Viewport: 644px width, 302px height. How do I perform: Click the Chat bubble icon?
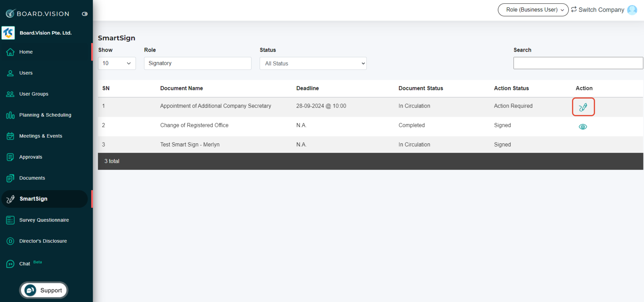coord(10,264)
